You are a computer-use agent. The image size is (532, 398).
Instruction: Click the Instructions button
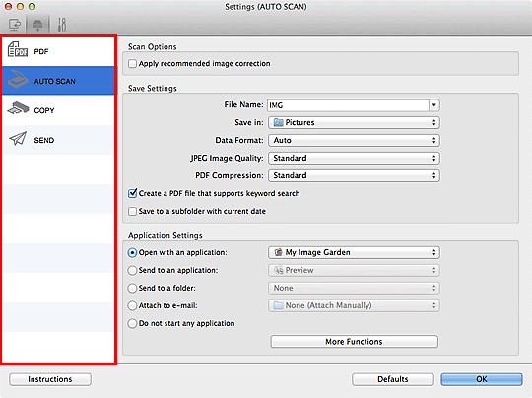pyautogui.click(x=50, y=379)
